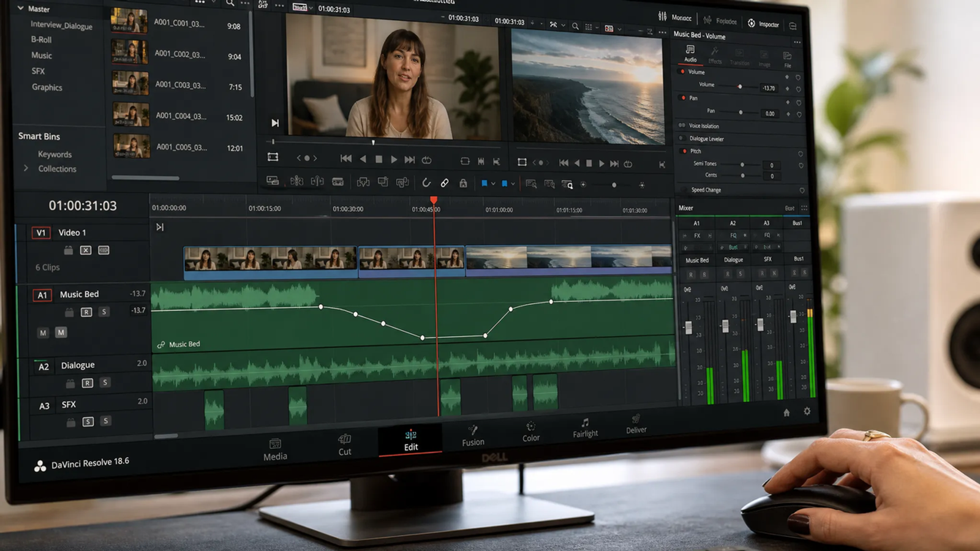Select the Keywords smart bin
This screenshot has height=551, width=980.
(x=55, y=154)
